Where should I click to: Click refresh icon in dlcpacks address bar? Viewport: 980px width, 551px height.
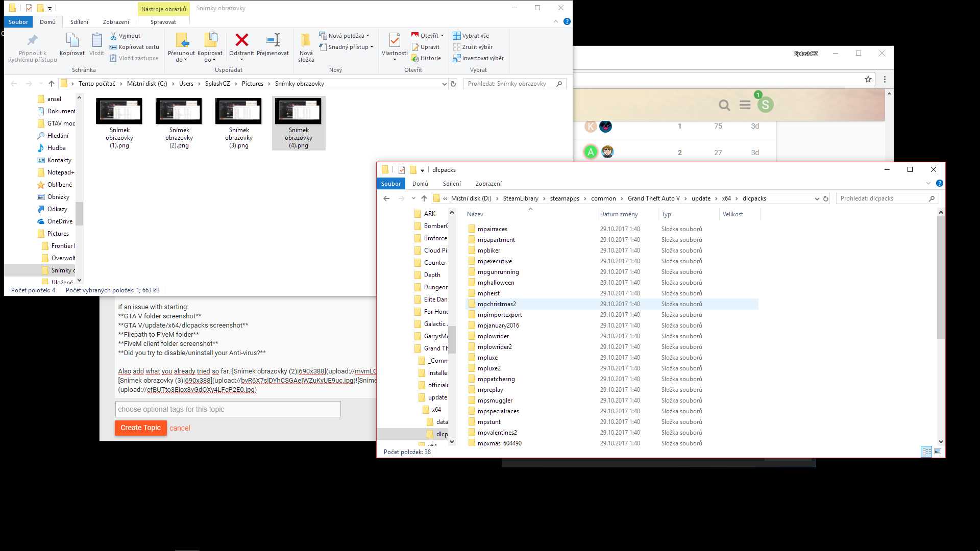pos(826,198)
